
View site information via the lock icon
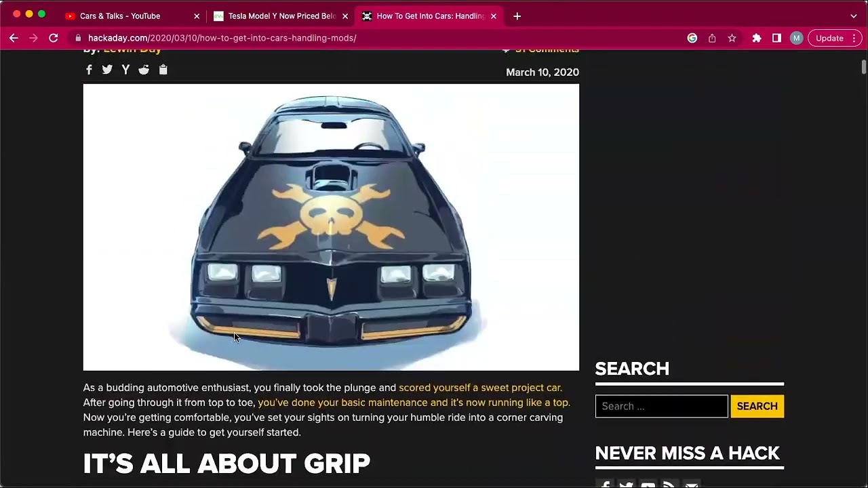[79, 38]
